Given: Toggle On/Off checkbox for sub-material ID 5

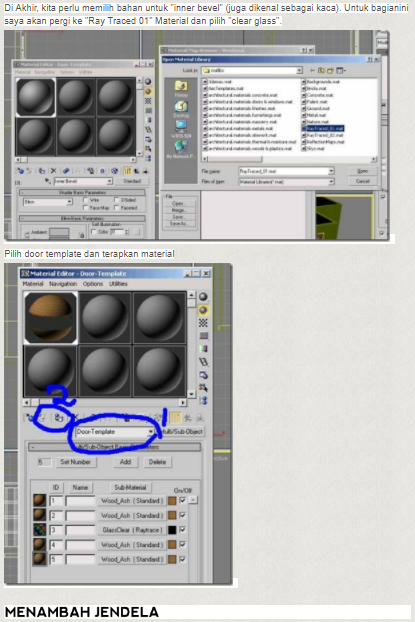Looking at the screenshot, I should tap(183, 559).
